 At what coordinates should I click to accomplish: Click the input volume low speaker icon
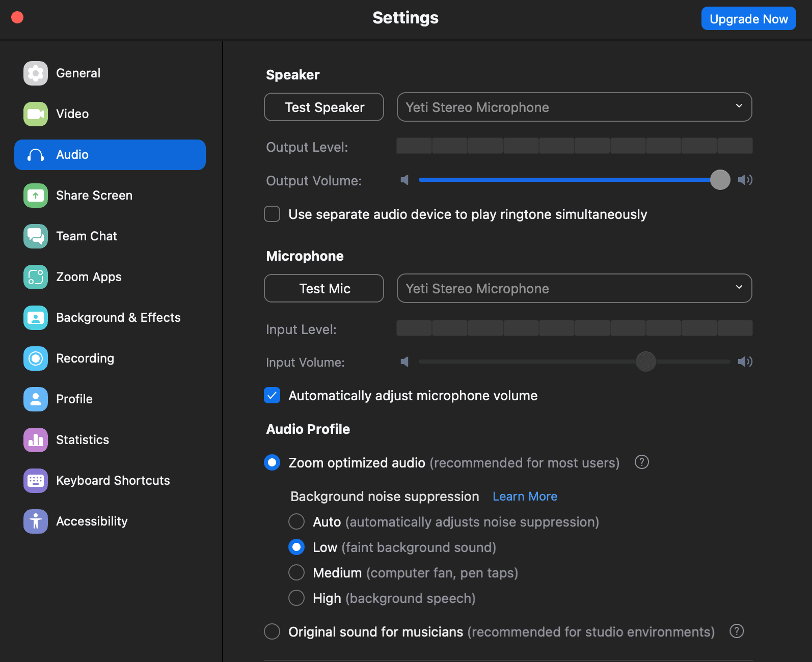(x=404, y=362)
